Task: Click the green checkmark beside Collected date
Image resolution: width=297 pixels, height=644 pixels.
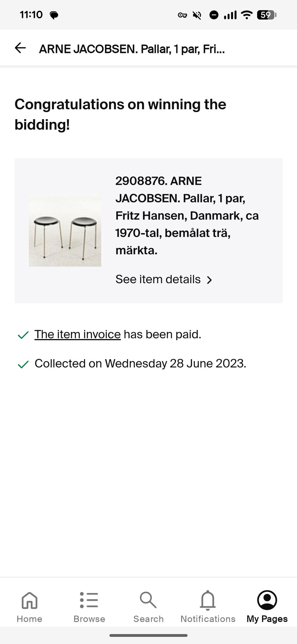Action: pos(23,364)
